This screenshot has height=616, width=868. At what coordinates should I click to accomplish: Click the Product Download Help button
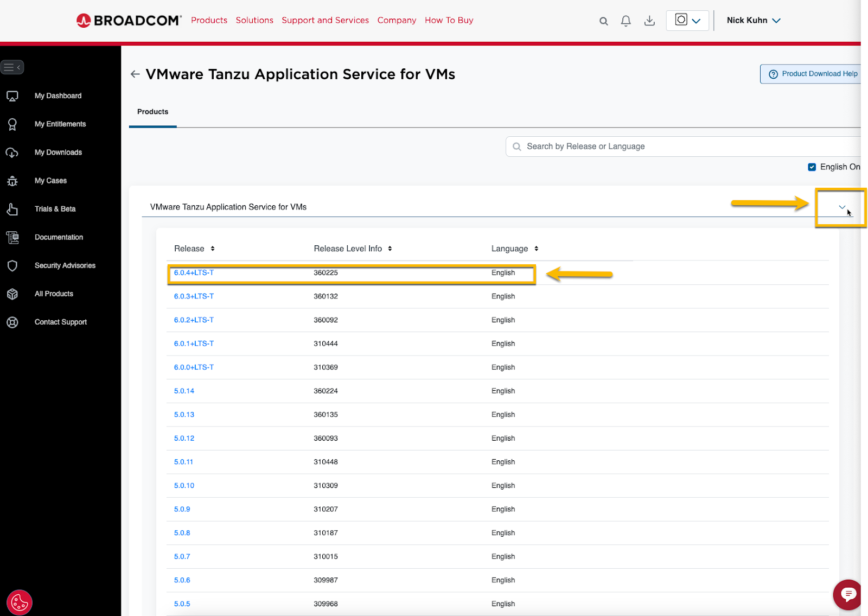click(810, 74)
